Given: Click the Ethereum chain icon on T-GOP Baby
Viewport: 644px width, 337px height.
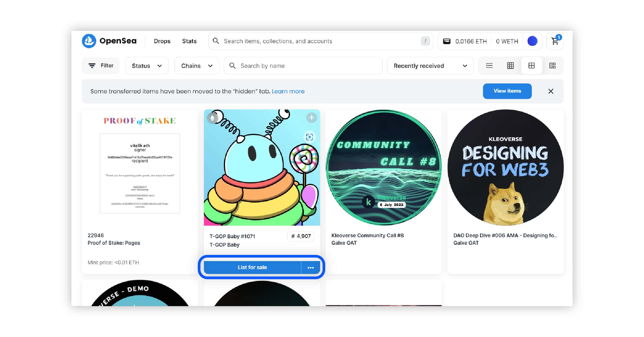Looking at the screenshot, I should [212, 118].
